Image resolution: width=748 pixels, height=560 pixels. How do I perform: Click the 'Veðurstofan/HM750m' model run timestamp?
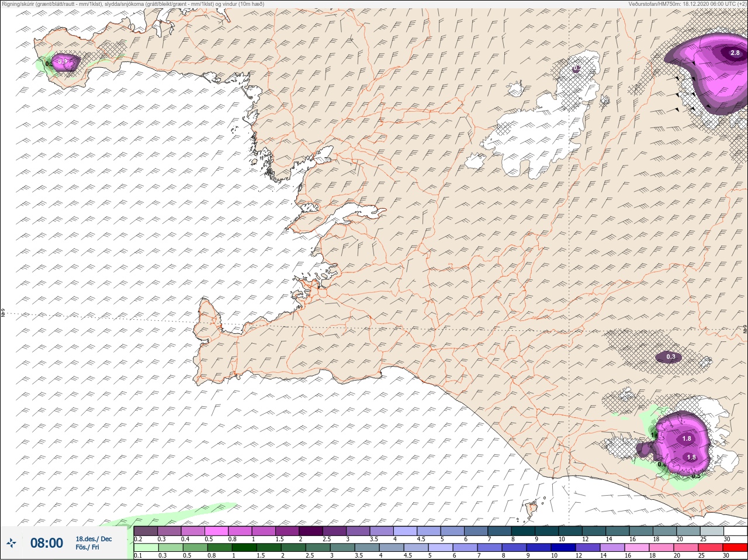point(689,4)
